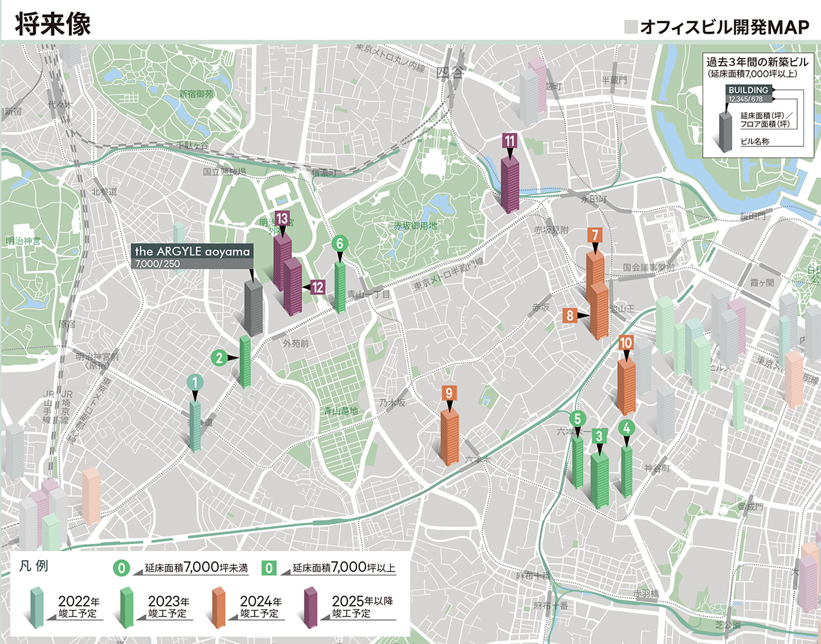
Task: Click the 桜田門 station label
Action: pyautogui.click(x=751, y=217)
